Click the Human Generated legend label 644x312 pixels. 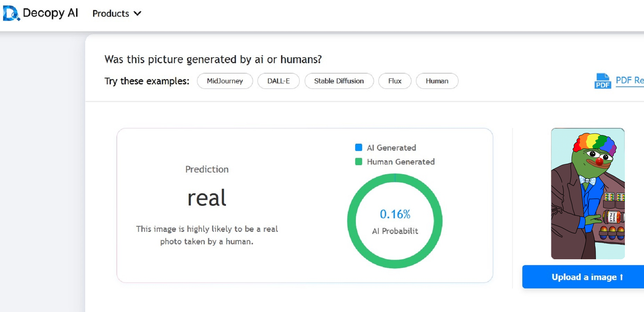pos(401,162)
